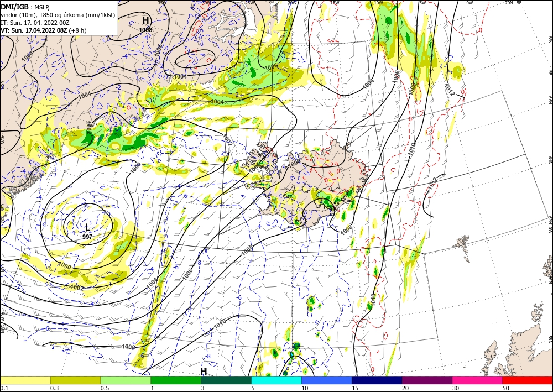This screenshot has width=553, height=392.
Task: Click the 'L' low pressure marker
Action: [87, 227]
